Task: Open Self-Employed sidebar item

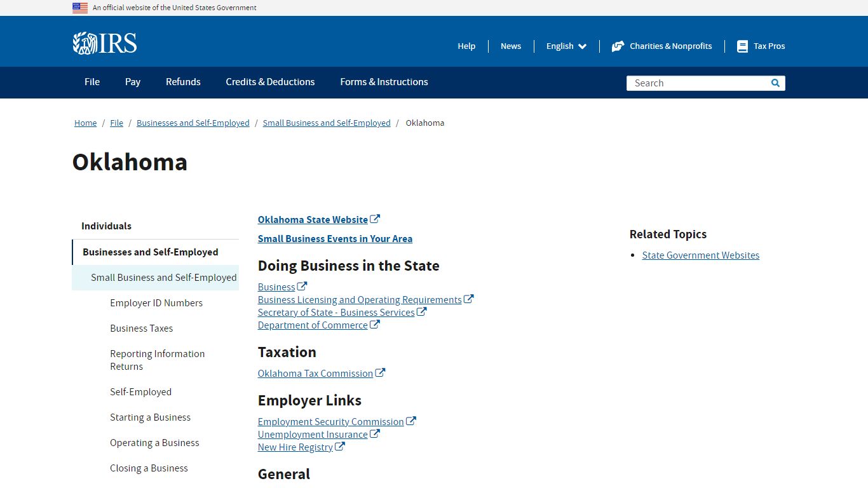Action: click(140, 392)
